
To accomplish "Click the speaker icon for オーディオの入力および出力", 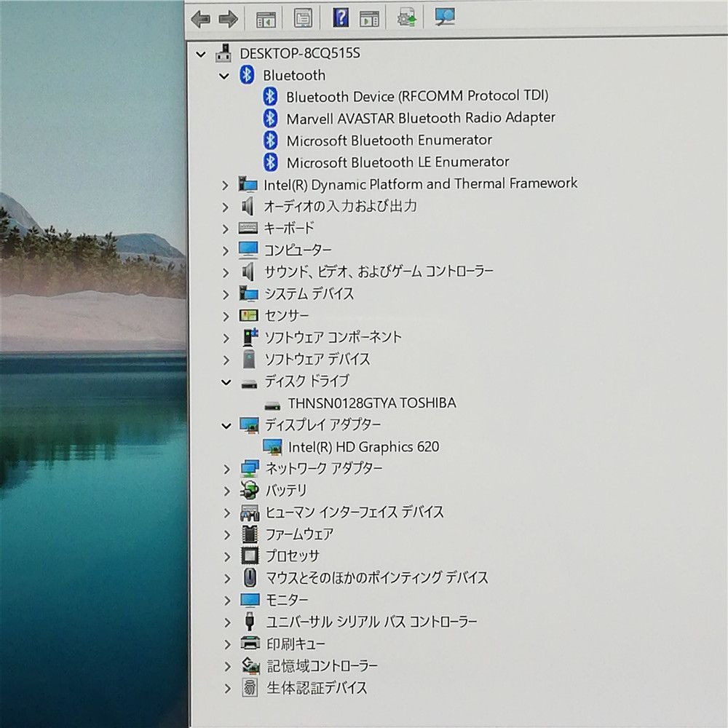I will pyautogui.click(x=248, y=206).
